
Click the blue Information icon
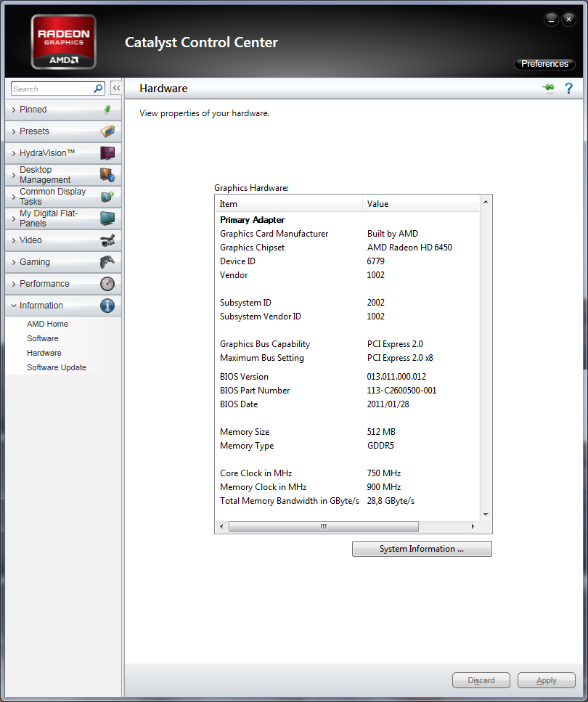pyautogui.click(x=107, y=306)
